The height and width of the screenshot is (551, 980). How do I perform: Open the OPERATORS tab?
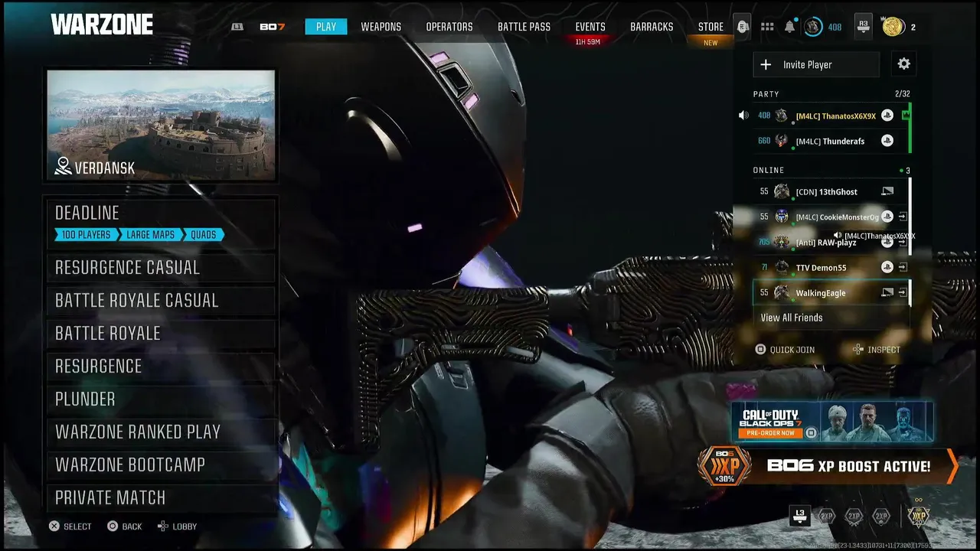point(449,27)
